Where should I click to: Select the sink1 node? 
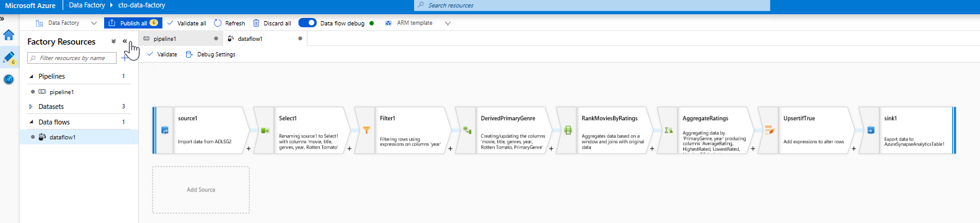click(907, 130)
